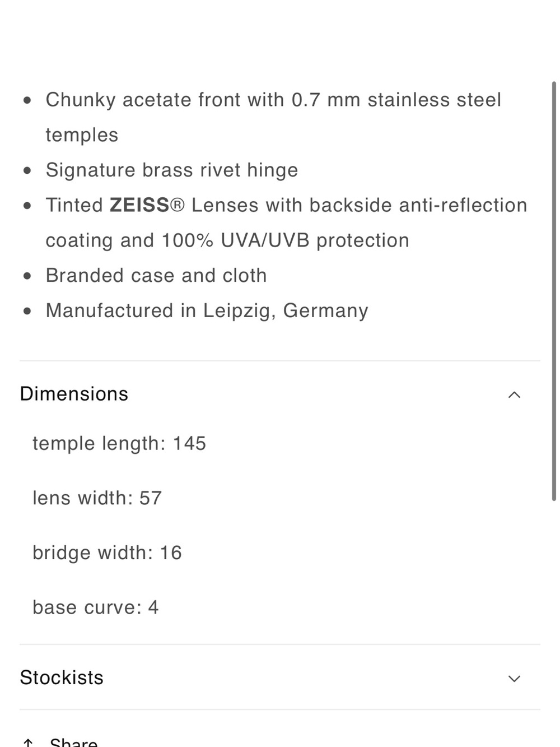Image resolution: width=560 pixels, height=747 pixels.
Task: Click Manufactured in Leipzig, Germany text
Action: (207, 310)
